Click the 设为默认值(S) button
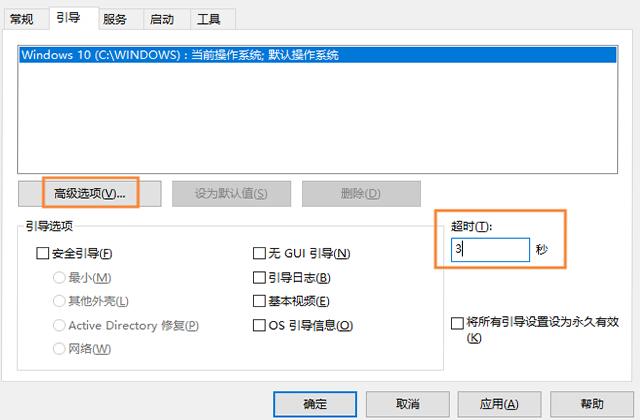 (231, 193)
